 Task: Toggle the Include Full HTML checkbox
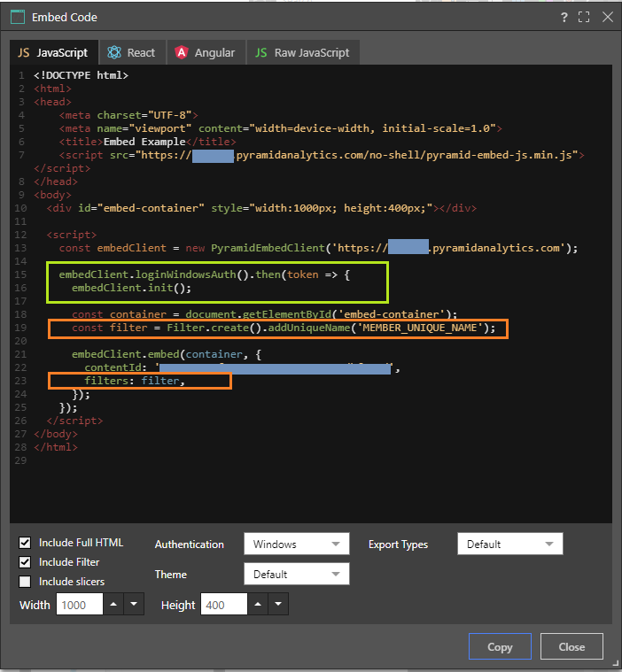(25, 543)
